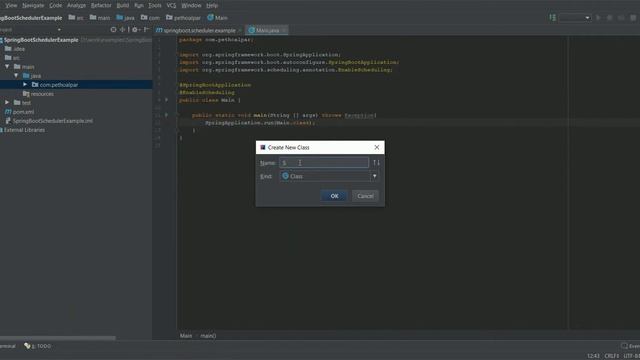Close the Create New Class dialog
The image size is (640, 360).
[377, 147]
